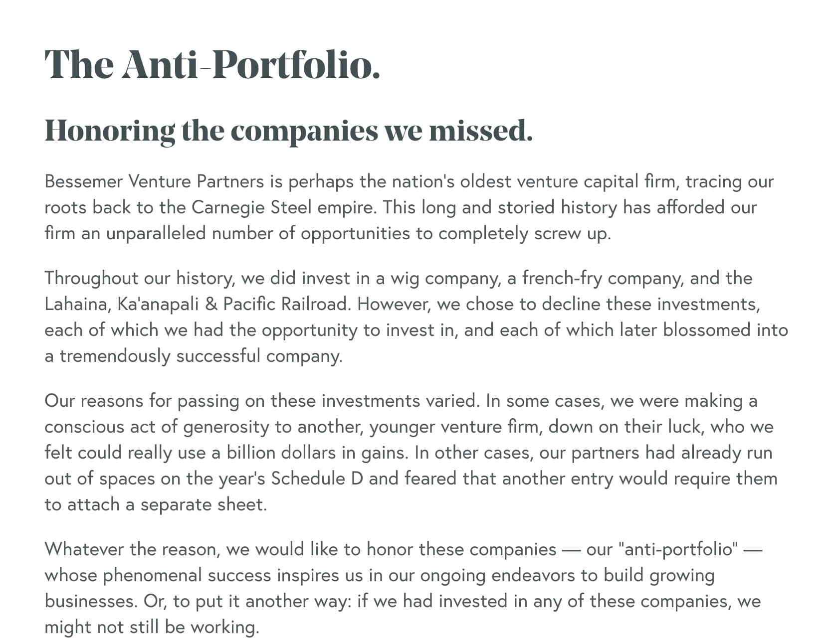Click the "Honoring the companies we missed." subheading
The width and height of the screenshot is (831, 644).
point(288,131)
